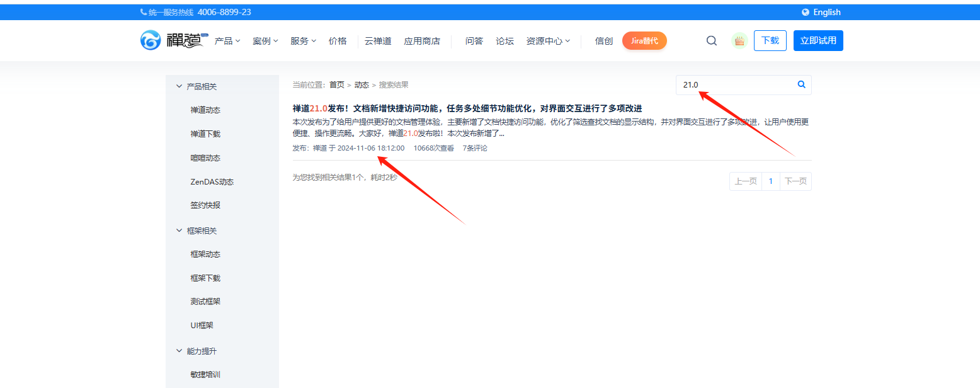Click the anniversary cake icon

tap(739, 40)
